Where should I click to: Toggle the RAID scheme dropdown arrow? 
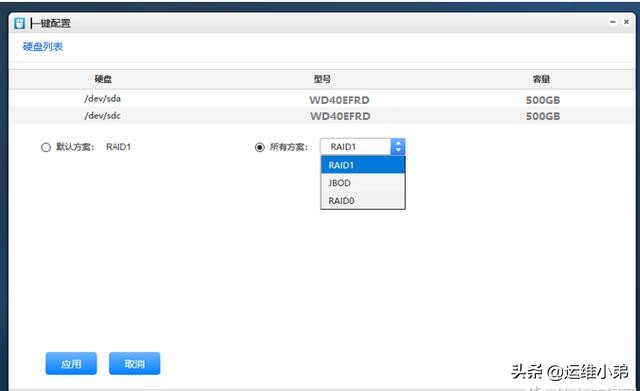pyautogui.click(x=398, y=147)
